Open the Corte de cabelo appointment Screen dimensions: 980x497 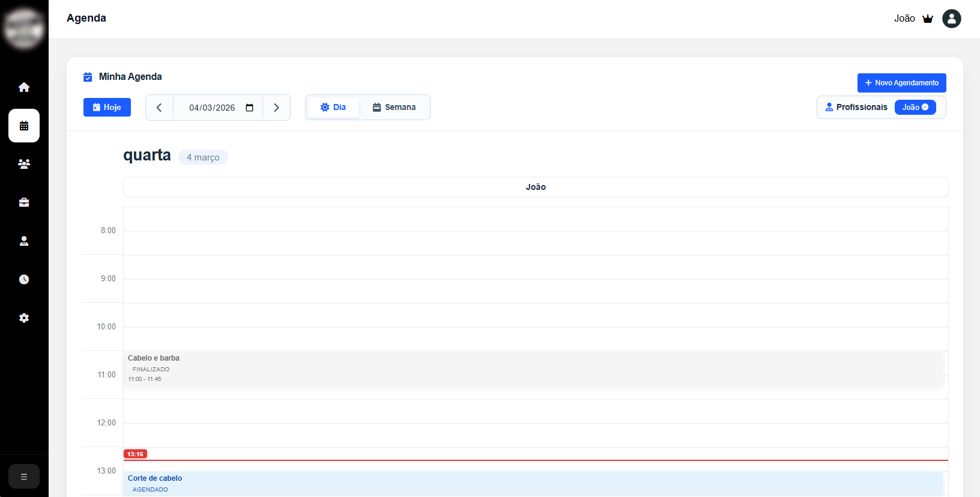tap(533, 483)
